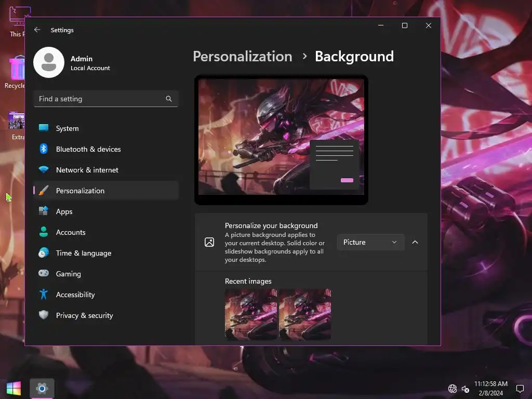Click the muted volume tray icon
Viewport: 532px width, 399px height.
[x=465, y=389]
